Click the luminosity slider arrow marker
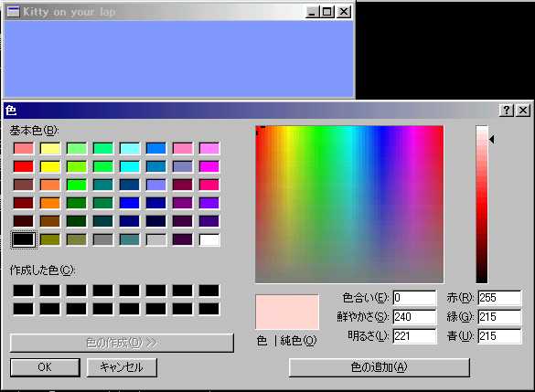This screenshot has width=535, height=392. tap(492, 139)
